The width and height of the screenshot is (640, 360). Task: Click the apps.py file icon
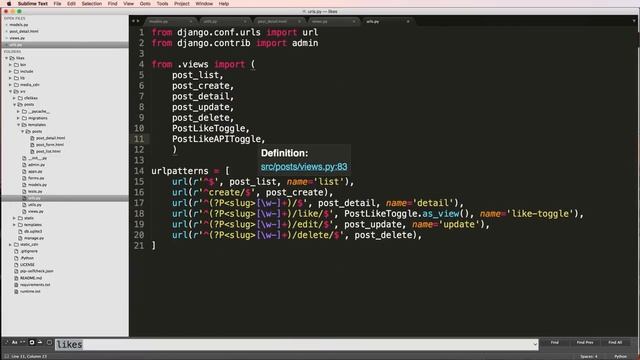pyautogui.click(x=24, y=171)
